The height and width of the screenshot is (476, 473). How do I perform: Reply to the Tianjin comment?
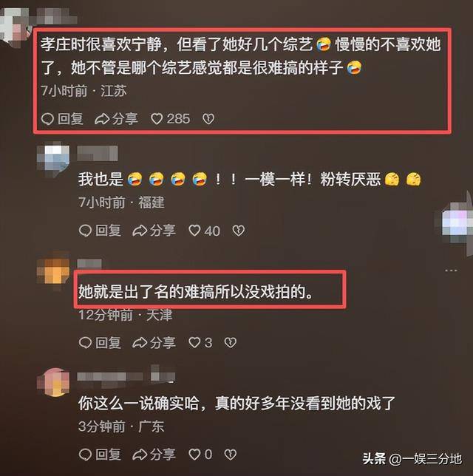(100, 343)
